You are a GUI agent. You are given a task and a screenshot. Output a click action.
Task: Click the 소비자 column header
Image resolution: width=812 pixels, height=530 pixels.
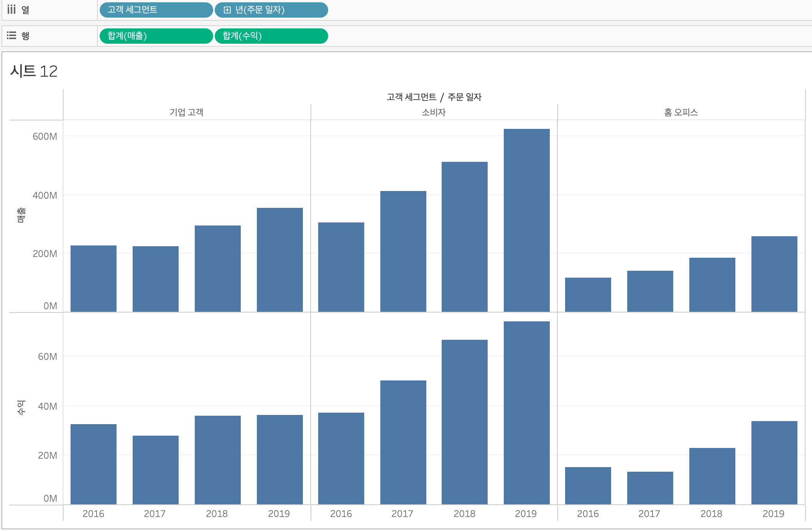click(x=434, y=112)
